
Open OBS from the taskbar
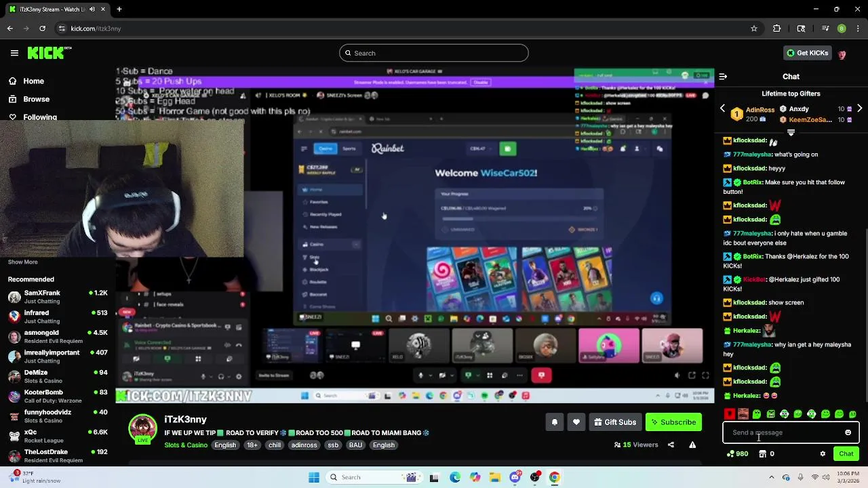click(535, 477)
